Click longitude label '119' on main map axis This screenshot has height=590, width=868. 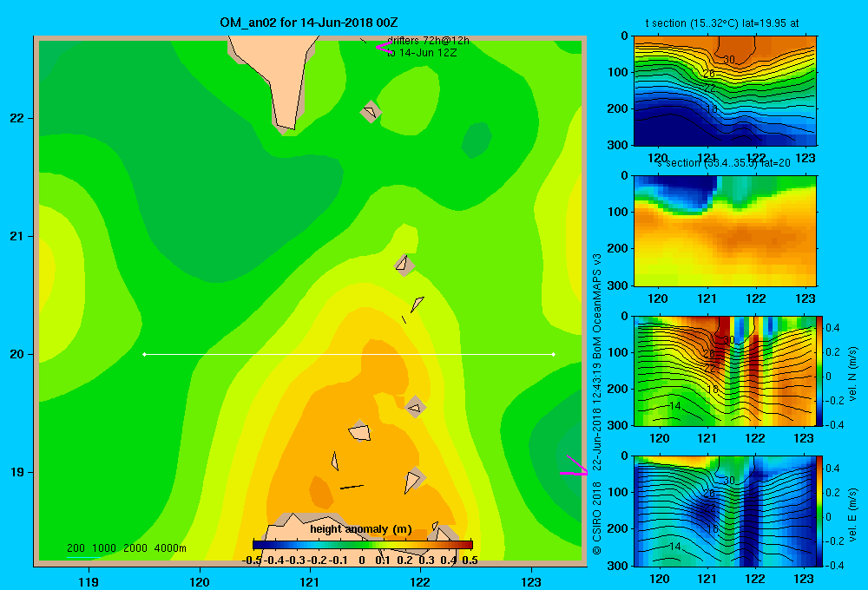(x=89, y=581)
